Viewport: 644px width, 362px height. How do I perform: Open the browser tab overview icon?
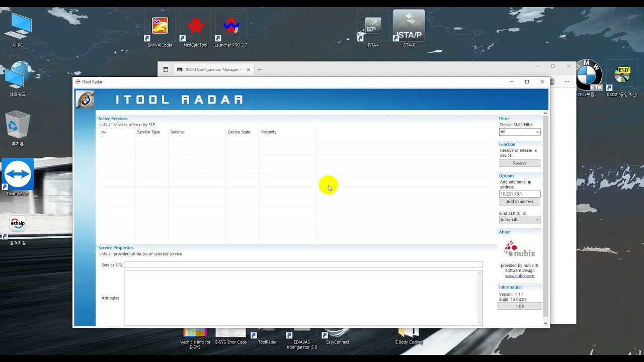[166, 69]
